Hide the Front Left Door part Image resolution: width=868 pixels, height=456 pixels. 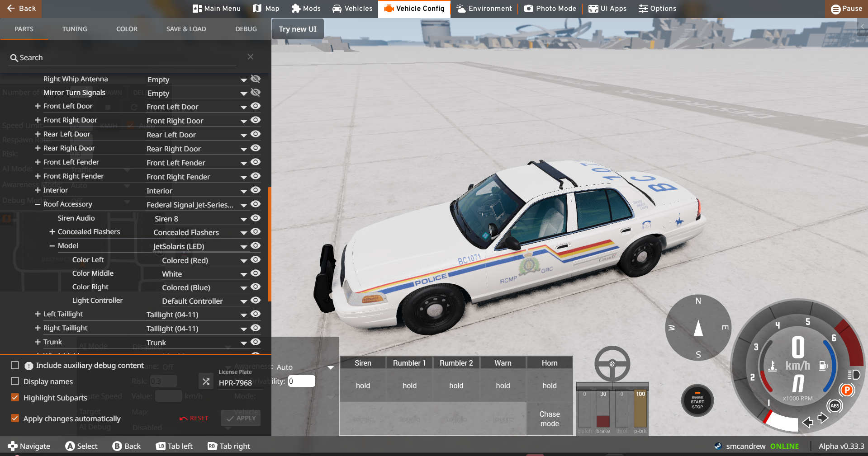[256, 106]
